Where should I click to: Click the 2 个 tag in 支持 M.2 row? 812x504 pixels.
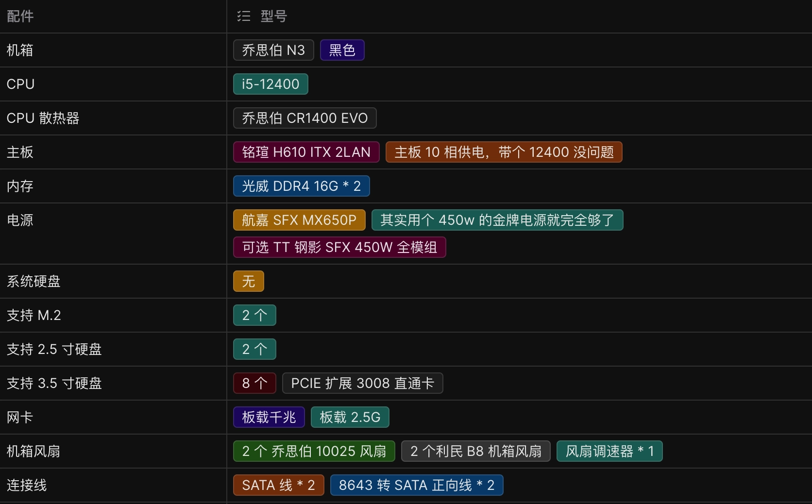pyautogui.click(x=255, y=315)
